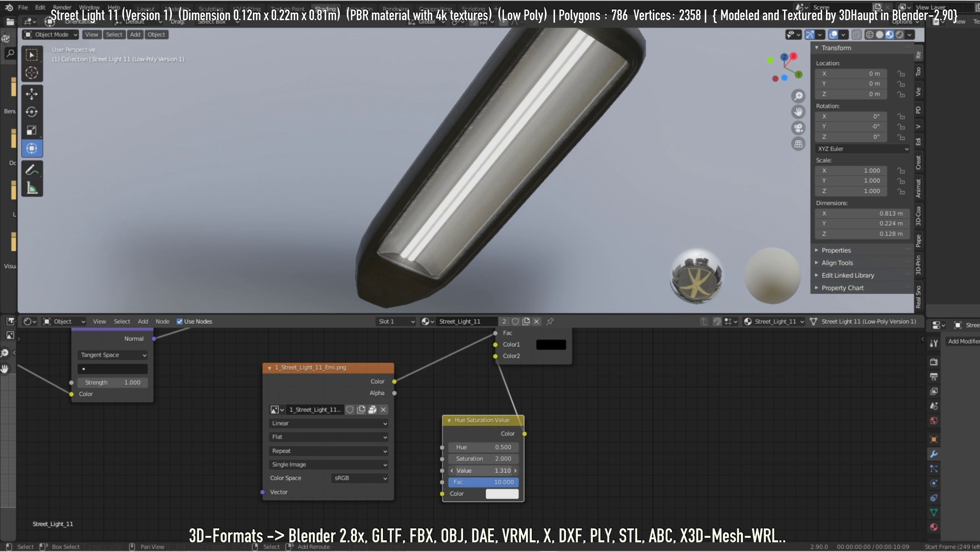Open Tangent Space dropdown in Normal Map node
The height and width of the screenshot is (552, 980).
(113, 355)
